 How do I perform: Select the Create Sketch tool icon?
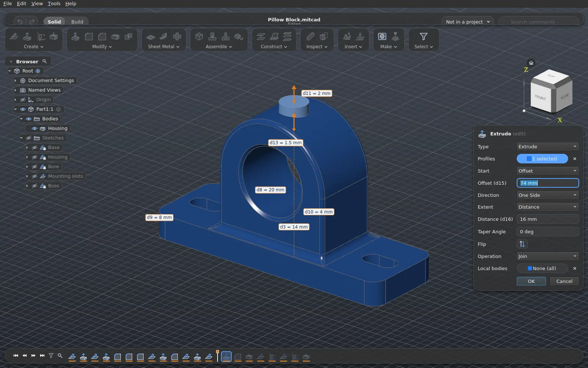click(14, 36)
